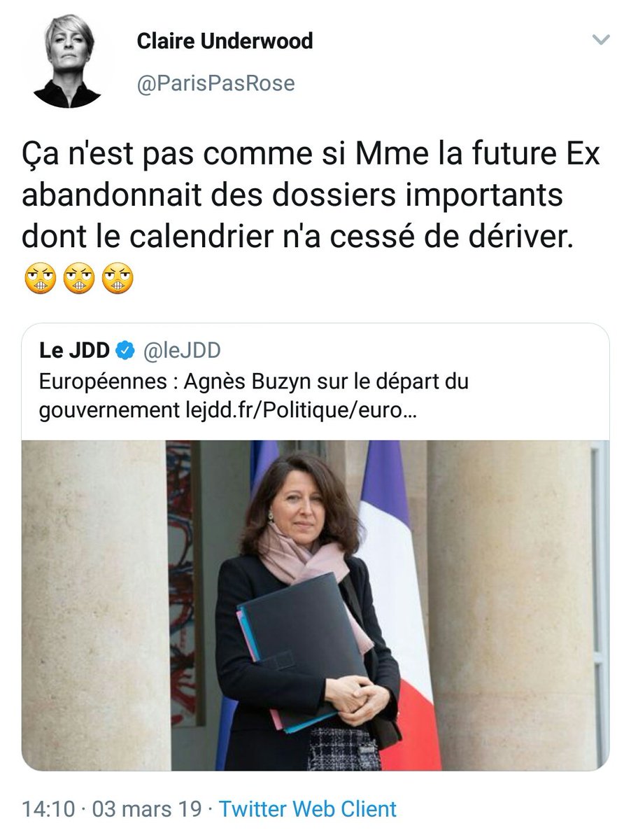Open the quoted Agnès Buzyn photo
The width and height of the screenshot is (631, 840).
click(315, 605)
